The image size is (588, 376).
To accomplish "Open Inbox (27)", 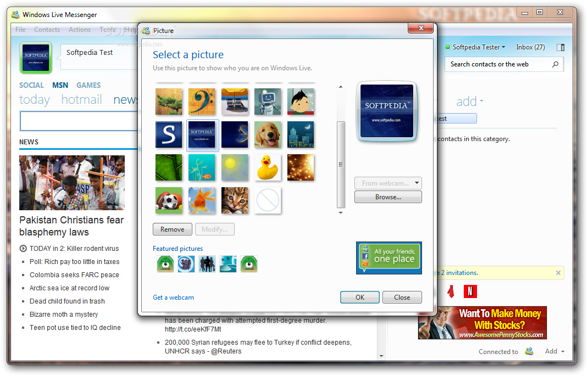I will 530,47.
